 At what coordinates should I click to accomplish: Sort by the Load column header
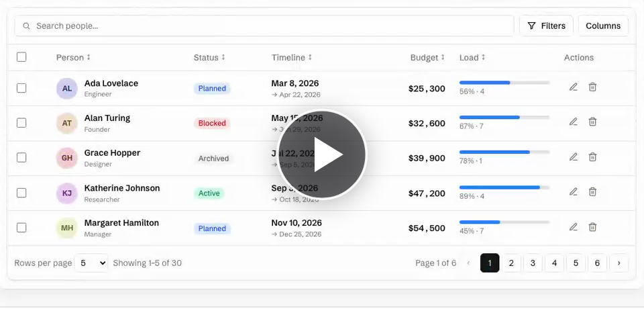pos(472,58)
